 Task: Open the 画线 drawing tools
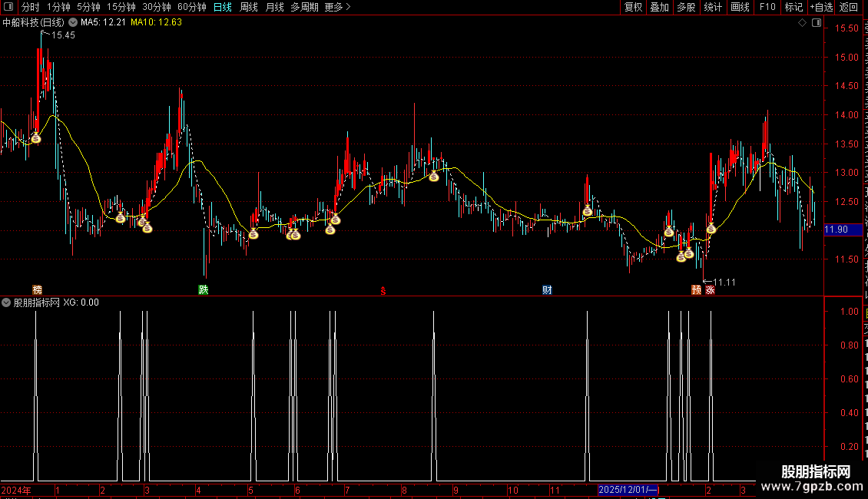(740, 7)
